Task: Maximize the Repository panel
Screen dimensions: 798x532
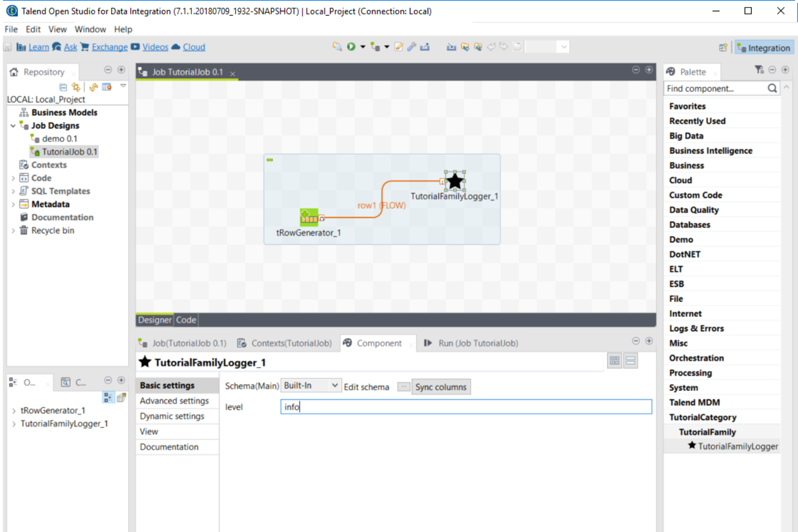Action: [121, 70]
